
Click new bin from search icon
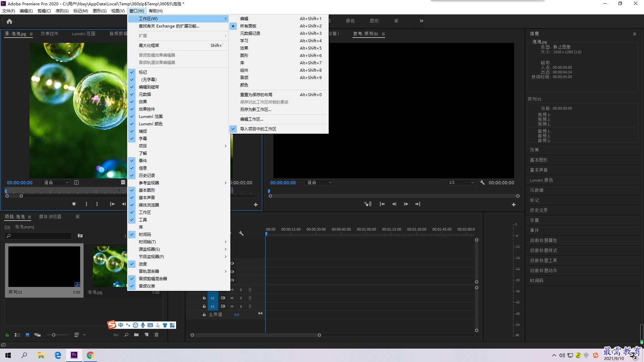(80, 236)
